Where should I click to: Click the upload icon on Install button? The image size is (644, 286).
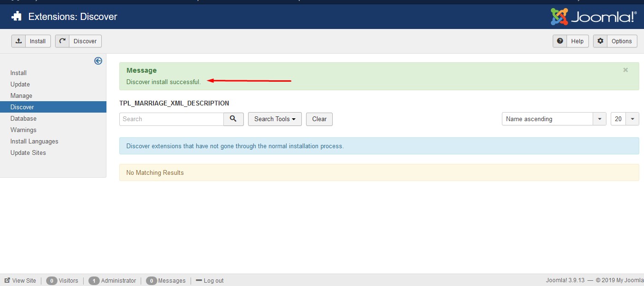click(19, 41)
